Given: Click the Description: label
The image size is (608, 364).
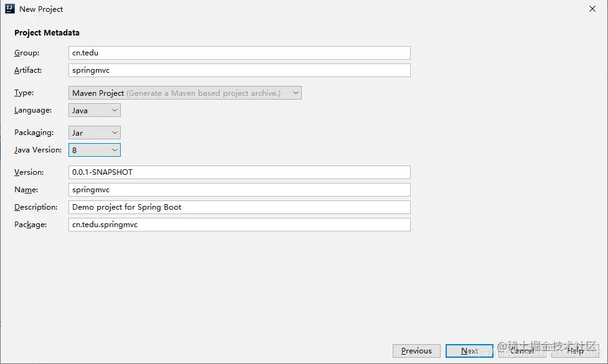Looking at the screenshot, I should [35, 207].
